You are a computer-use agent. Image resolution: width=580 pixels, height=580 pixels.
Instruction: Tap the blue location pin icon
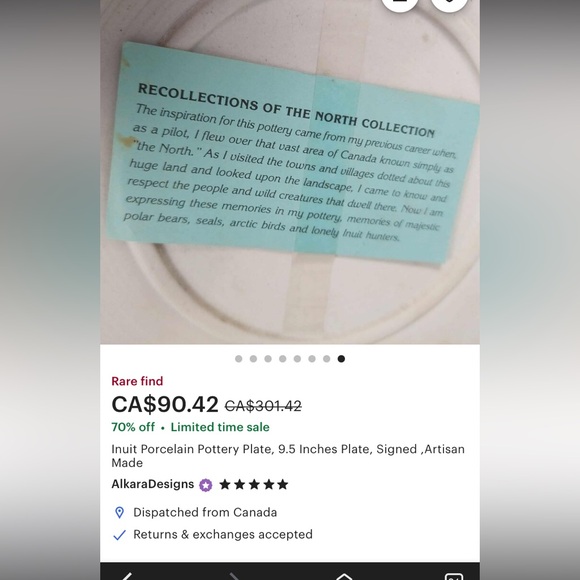119,513
